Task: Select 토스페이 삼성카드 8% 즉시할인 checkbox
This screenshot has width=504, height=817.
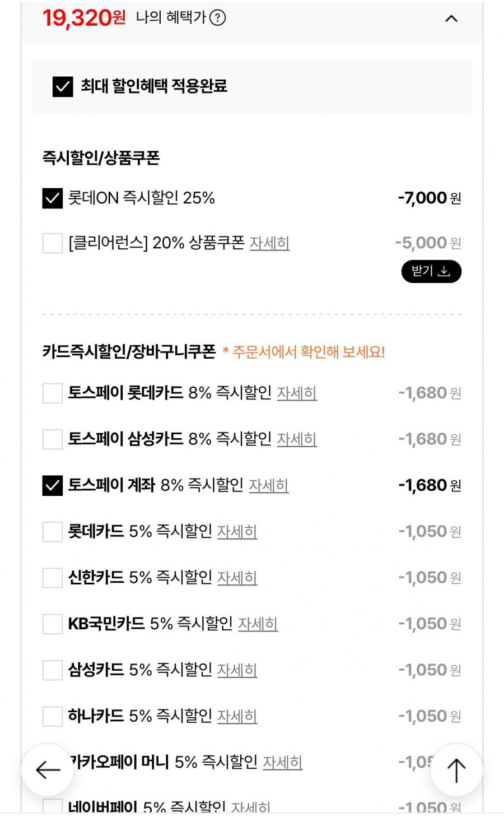Action: [53, 439]
